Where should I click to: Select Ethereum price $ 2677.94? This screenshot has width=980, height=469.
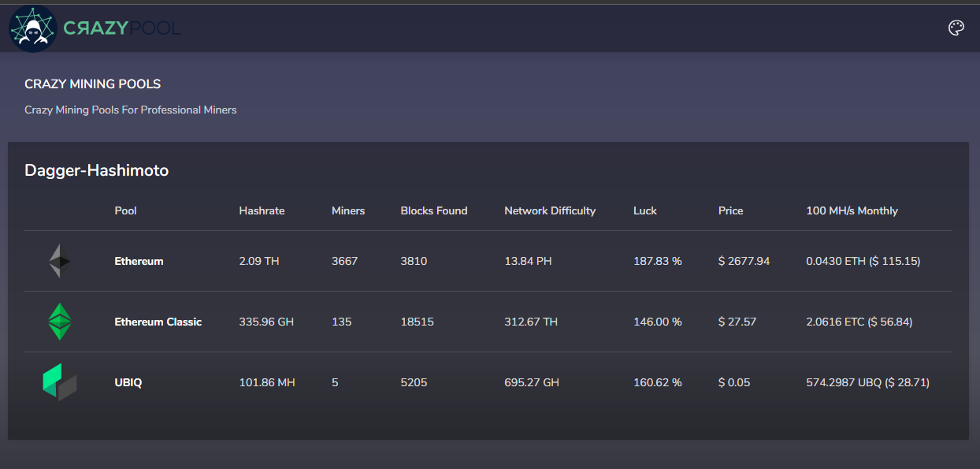coord(744,261)
